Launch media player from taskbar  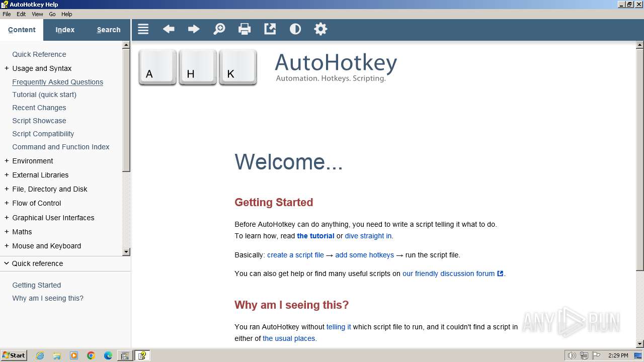point(74,355)
